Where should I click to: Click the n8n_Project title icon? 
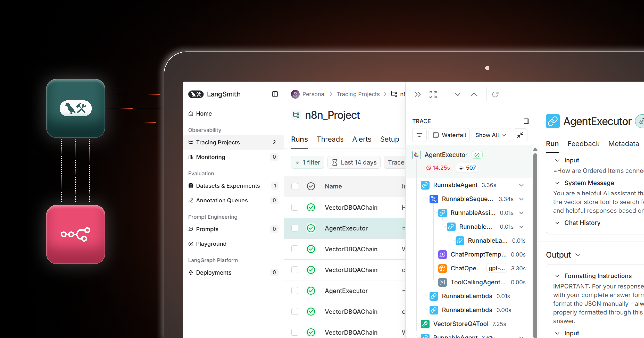coord(296,115)
